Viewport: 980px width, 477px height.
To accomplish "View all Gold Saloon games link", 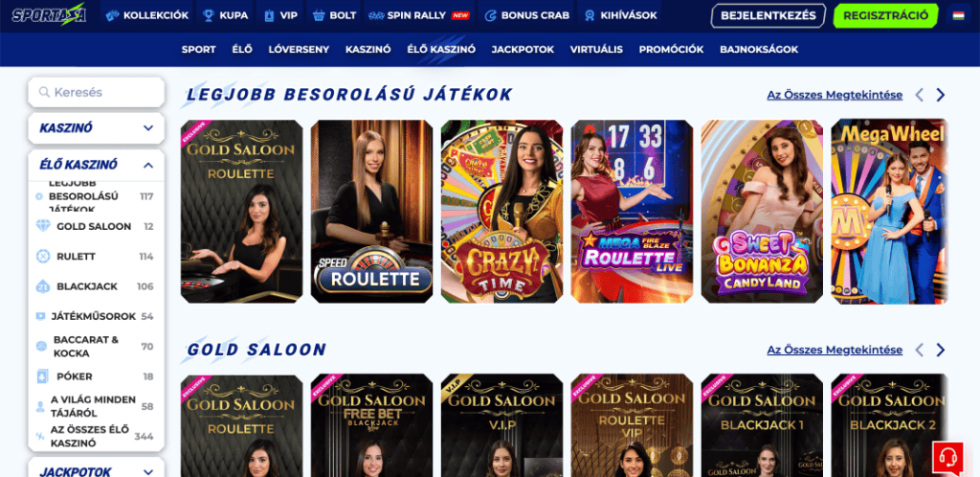I will pyautogui.click(x=835, y=351).
